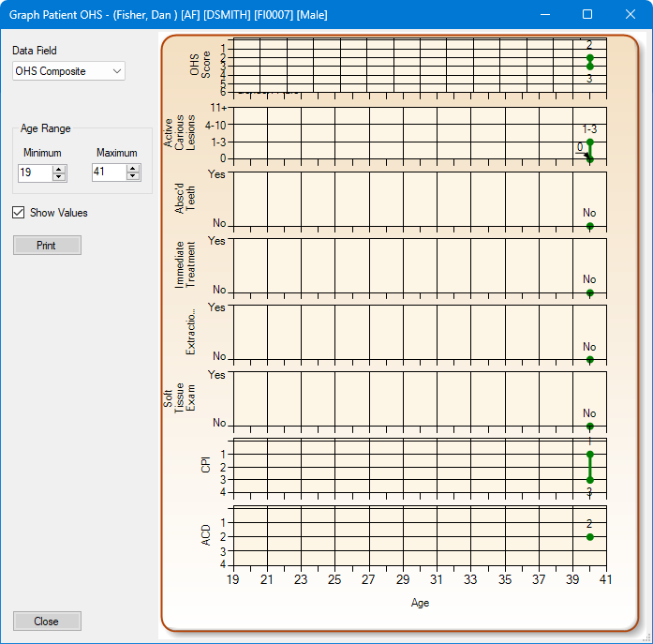This screenshot has width=653, height=644.
Task: Increase Maximum age with up arrow
Action: pos(133,169)
